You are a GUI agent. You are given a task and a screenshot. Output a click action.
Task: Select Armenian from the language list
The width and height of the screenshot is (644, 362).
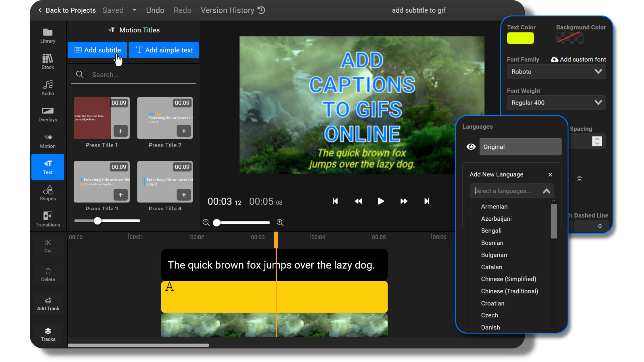(494, 207)
